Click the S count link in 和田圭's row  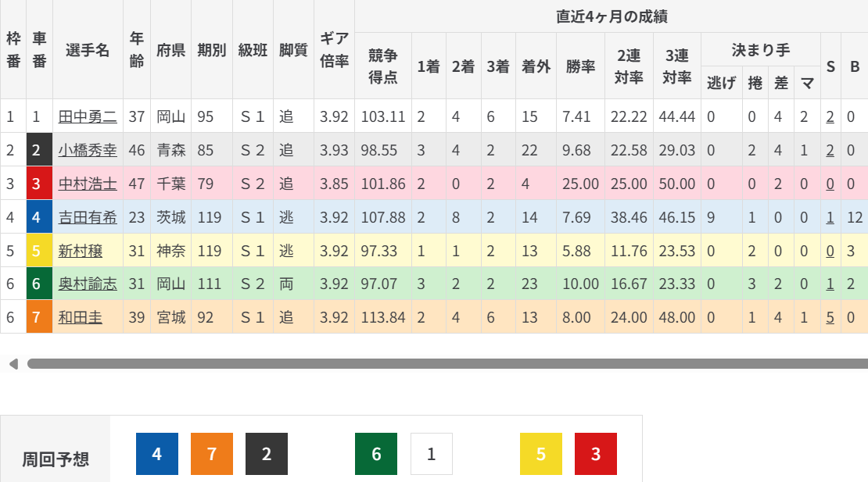[x=830, y=318]
